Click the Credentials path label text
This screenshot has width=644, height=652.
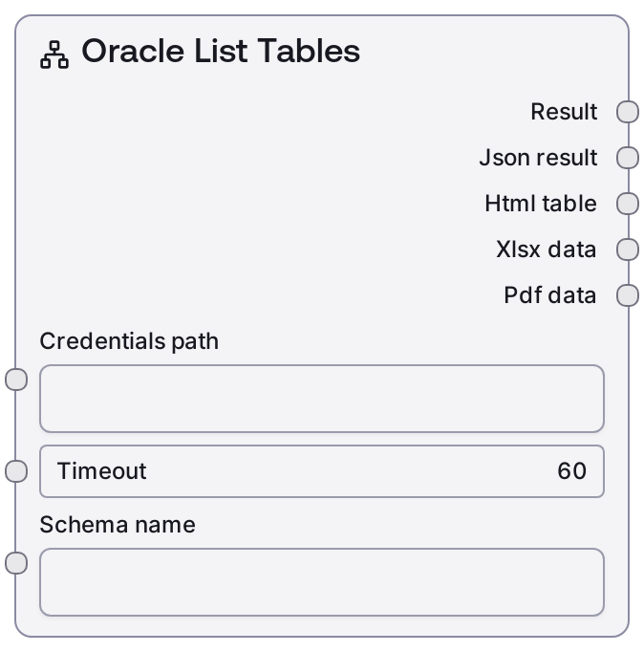click(x=129, y=341)
